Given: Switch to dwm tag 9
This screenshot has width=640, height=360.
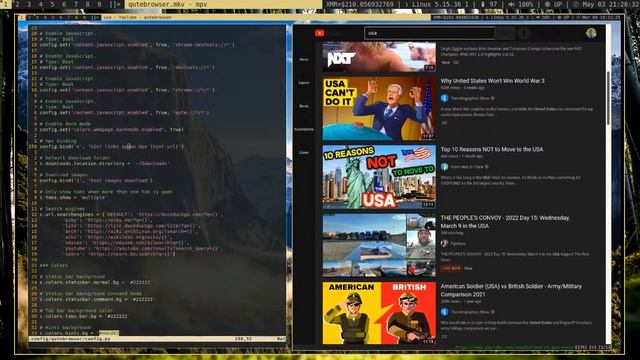Looking at the screenshot, I should coord(100,4).
